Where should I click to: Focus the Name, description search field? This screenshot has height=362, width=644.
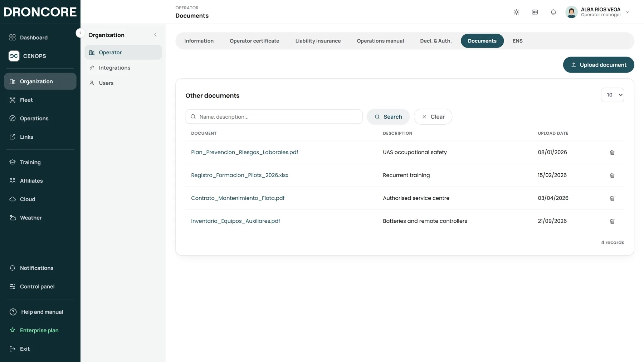click(274, 117)
